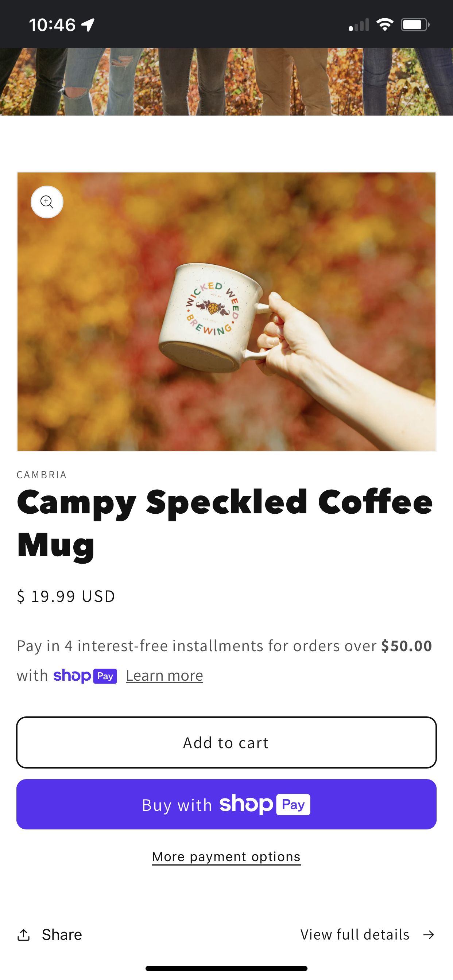Tap the Share text label
Screen dimensions: 453x980
62,935
